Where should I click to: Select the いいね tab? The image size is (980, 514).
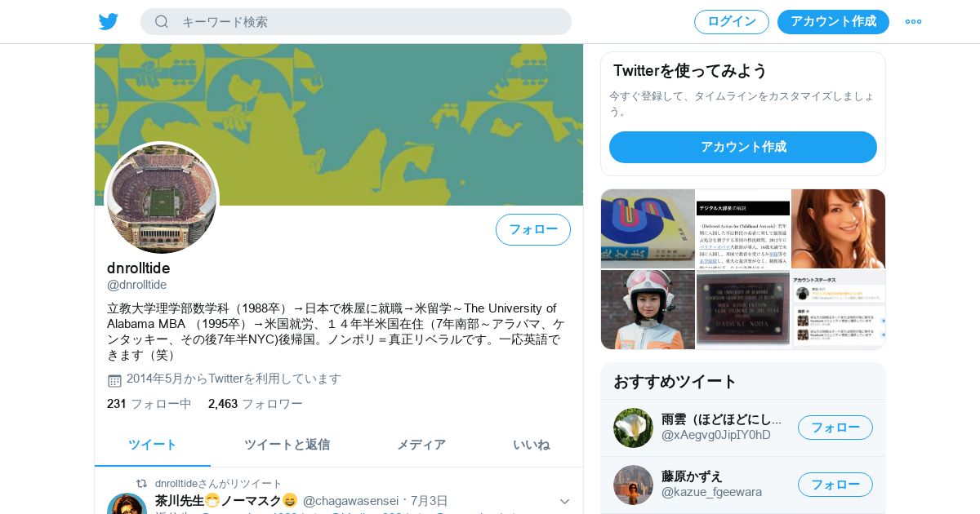click(531, 445)
